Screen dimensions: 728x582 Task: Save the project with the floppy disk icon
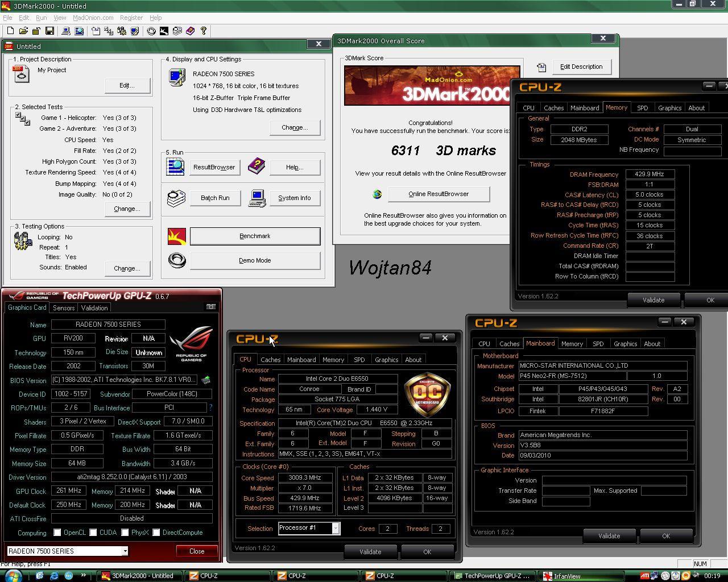pos(49,31)
